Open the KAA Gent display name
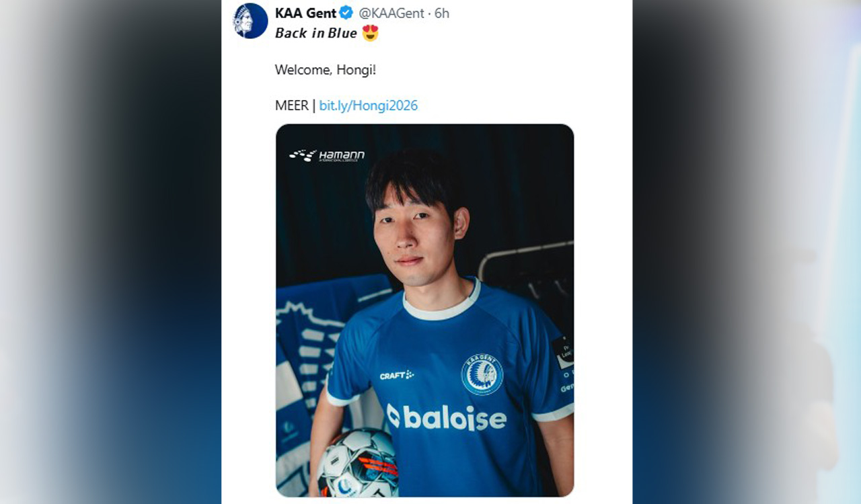Screen dimensions: 861x504 305,13
